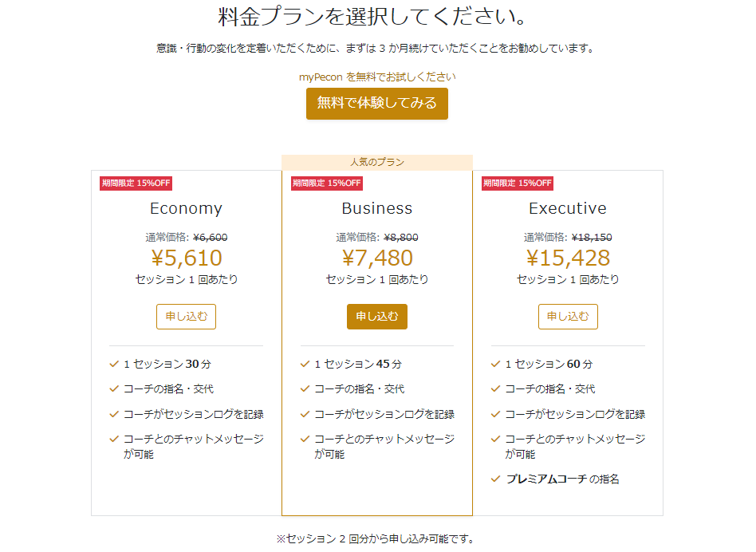Select the Economy plan title
The height and width of the screenshot is (552, 756).
click(x=186, y=208)
